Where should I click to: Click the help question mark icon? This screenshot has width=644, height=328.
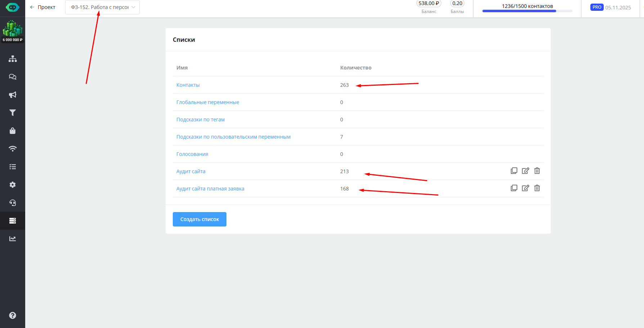(13, 315)
